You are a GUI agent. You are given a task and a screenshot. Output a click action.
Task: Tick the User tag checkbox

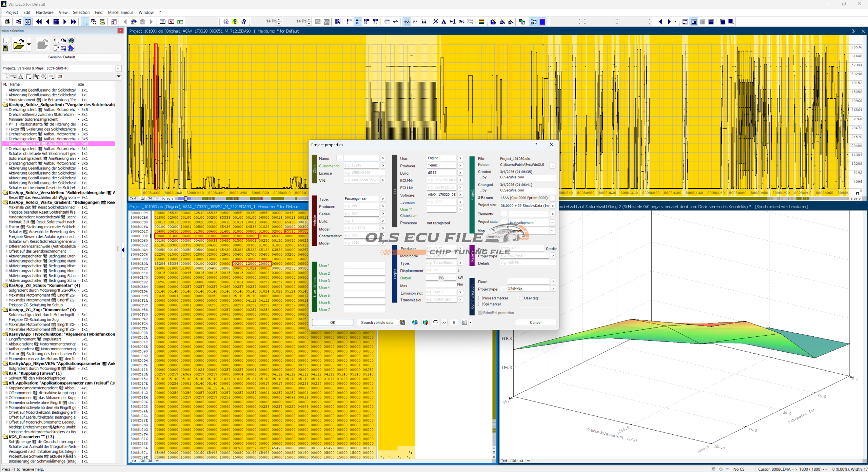point(521,298)
